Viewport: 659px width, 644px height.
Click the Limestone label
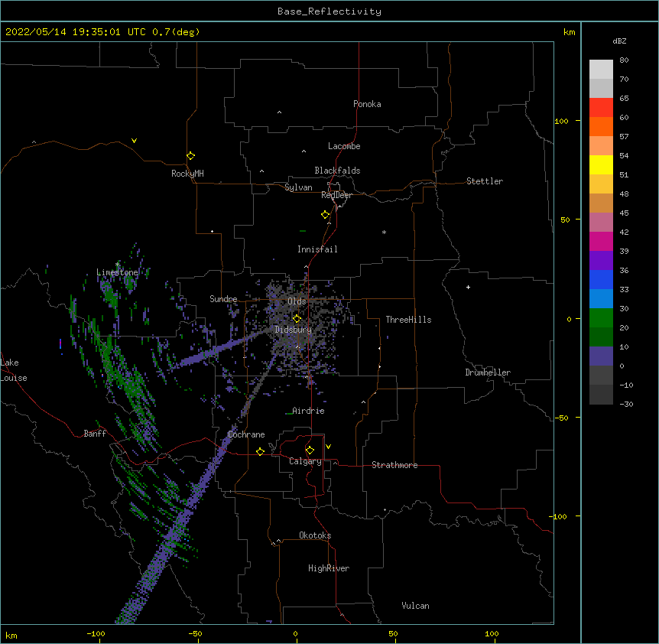click(x=117, y=272)
